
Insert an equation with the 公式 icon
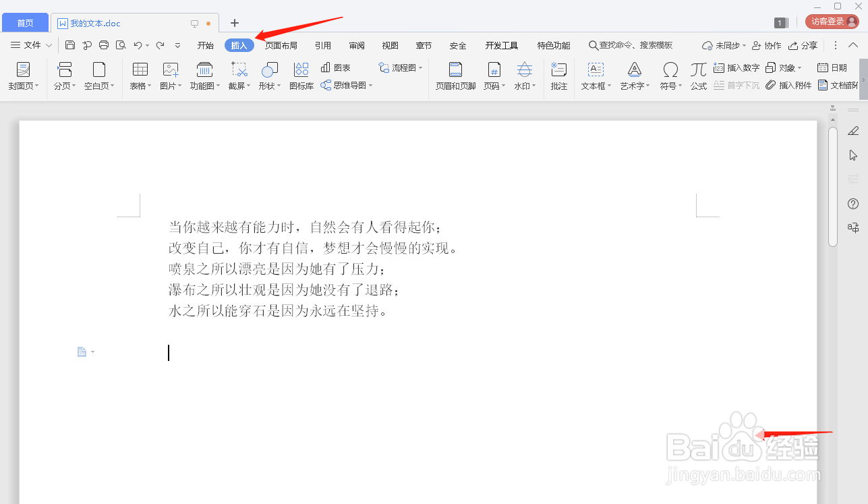pos(698,74)
